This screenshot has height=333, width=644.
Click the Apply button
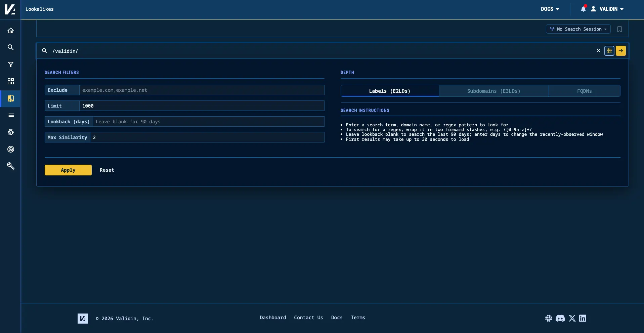68,170
